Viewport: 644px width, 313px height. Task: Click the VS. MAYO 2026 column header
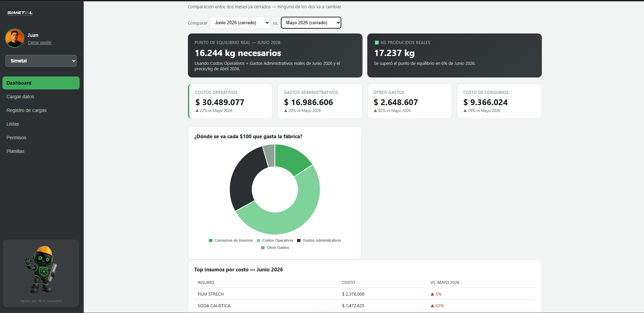coord(445,283)
